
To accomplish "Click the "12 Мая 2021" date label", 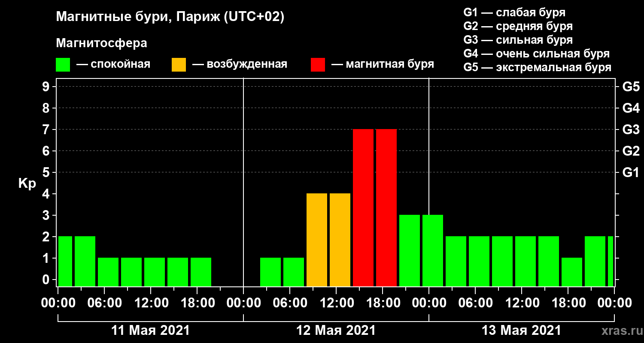I will coord(336,331).
